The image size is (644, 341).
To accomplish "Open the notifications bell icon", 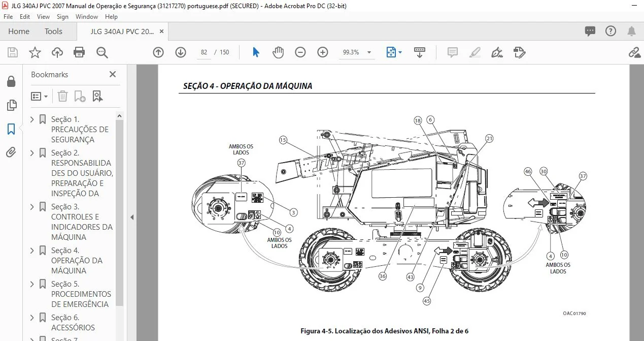I will pyautogui.click(x=632, y=32).
